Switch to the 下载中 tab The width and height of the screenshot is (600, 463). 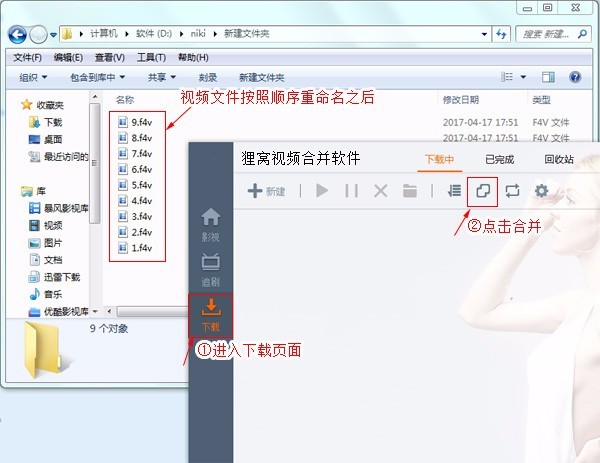pyautogui.click(x=439, y=159)
